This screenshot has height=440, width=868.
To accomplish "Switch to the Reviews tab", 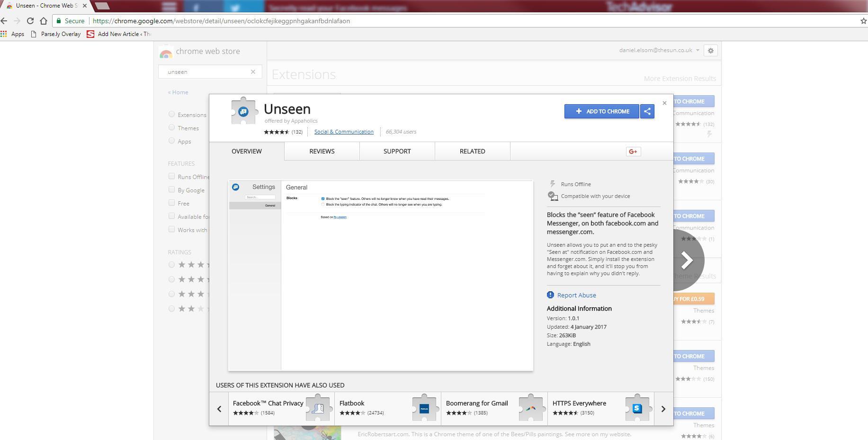I will click(x=322, y=151).
